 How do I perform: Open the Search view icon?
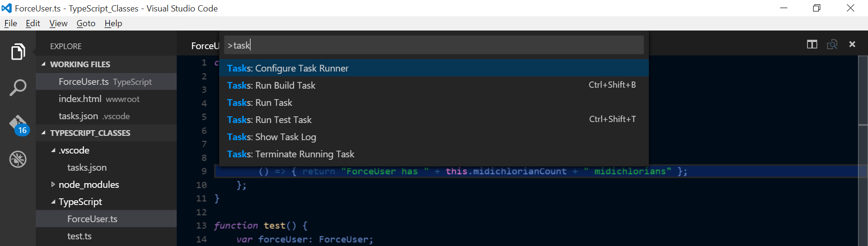coord(18,88)
